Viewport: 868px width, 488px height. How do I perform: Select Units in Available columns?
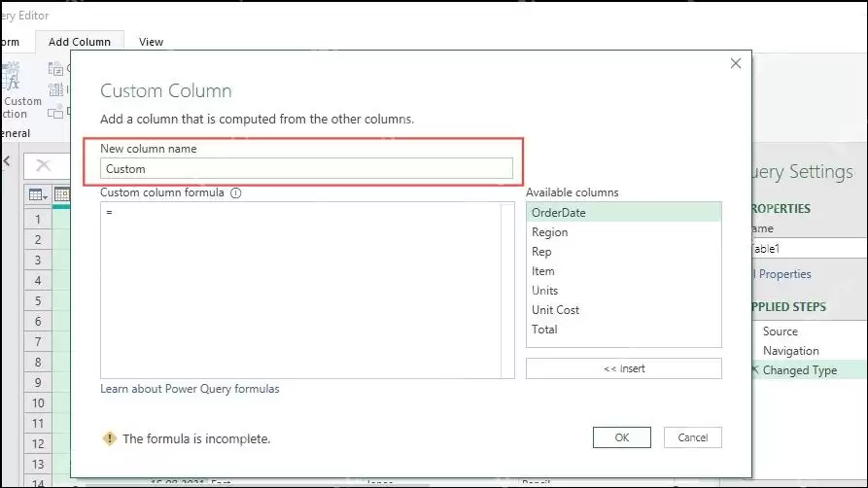coord(623,291)
